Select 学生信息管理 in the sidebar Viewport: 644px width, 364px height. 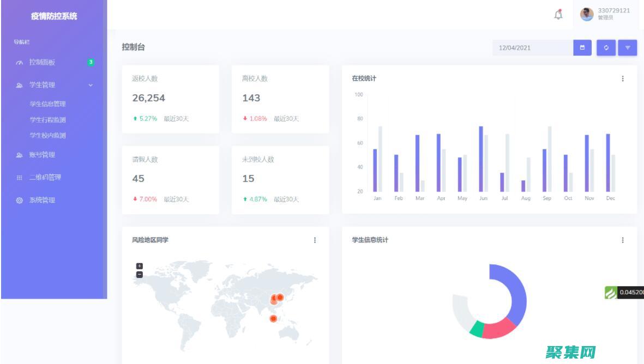tap(47, 104)
